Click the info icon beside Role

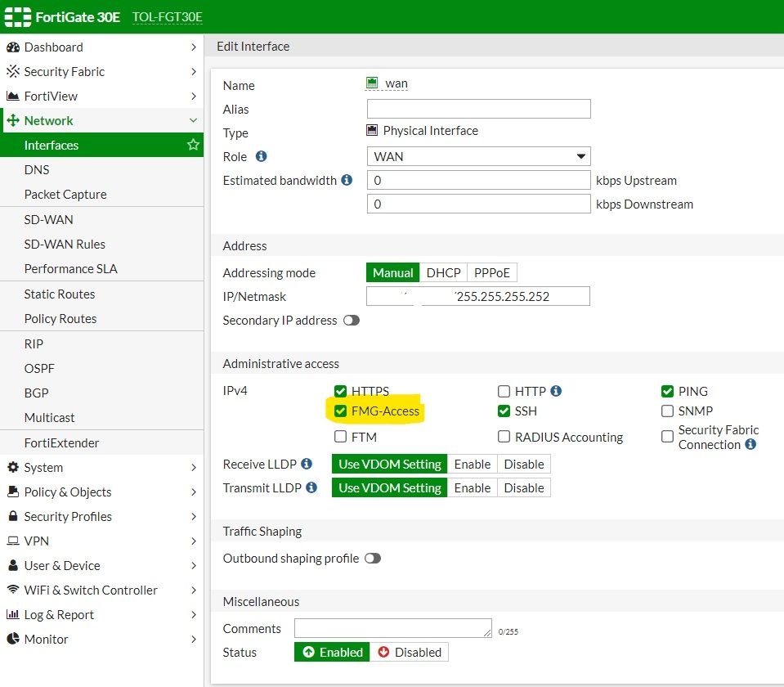click(262, 156)
